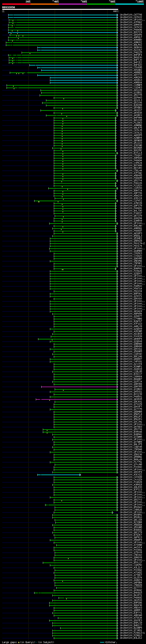Click the green alignment bar for UniRef100_A9NUV2
This screenshot has height=644, width=146.
tap(62, 42)
